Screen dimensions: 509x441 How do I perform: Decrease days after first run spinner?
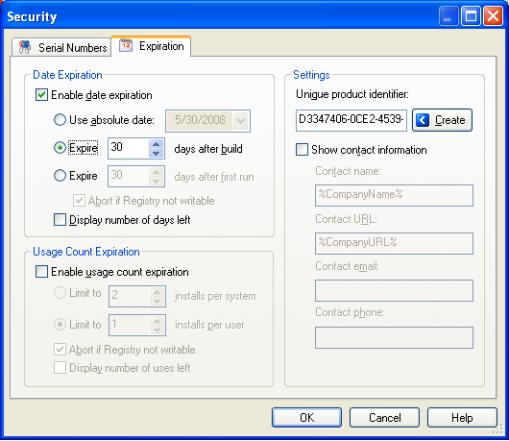pos(156,181)
